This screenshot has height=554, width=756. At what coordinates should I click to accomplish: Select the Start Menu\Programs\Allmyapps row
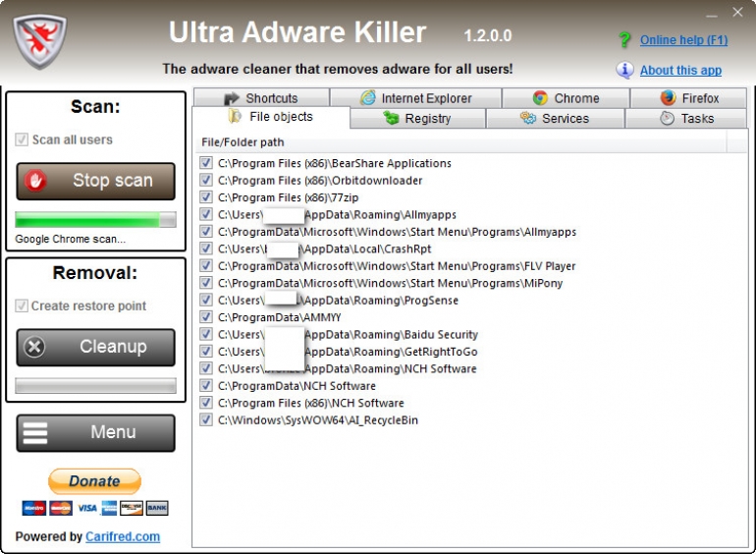(x=388, y=232)
